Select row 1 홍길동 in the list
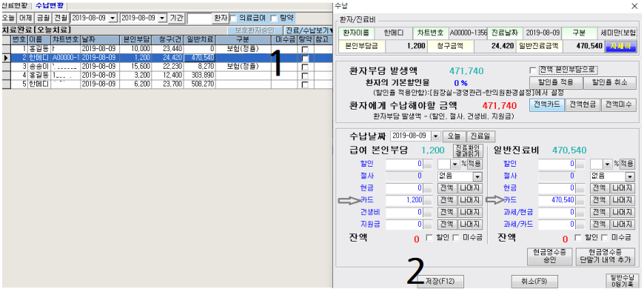644x292 pixels. click(167, 48)
